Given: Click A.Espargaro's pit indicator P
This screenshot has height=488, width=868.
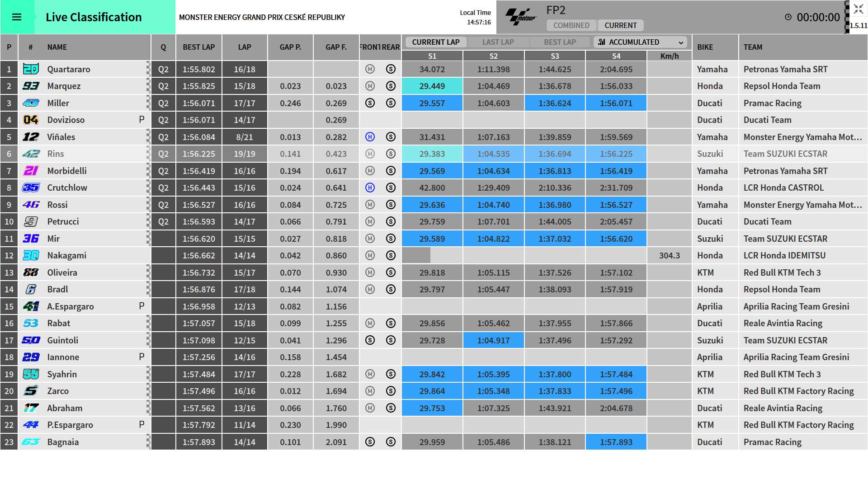Looking at the screenshot, I should click(x=142, y=306).
